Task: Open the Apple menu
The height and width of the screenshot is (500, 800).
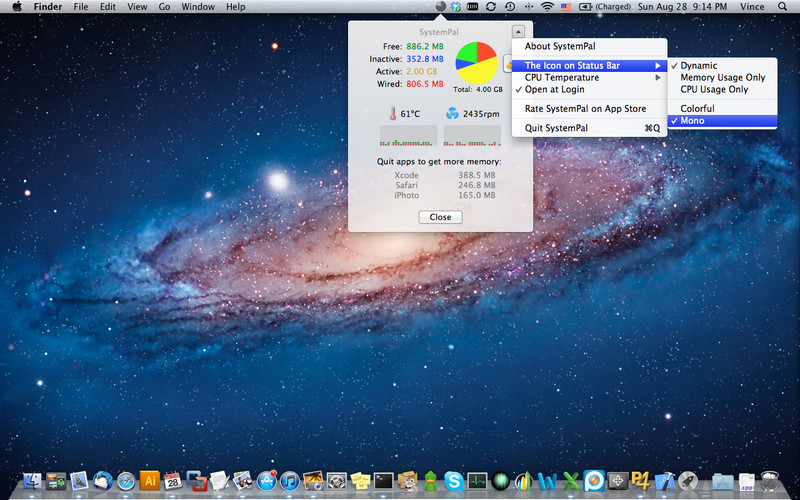Action: [x=17, y=7]
